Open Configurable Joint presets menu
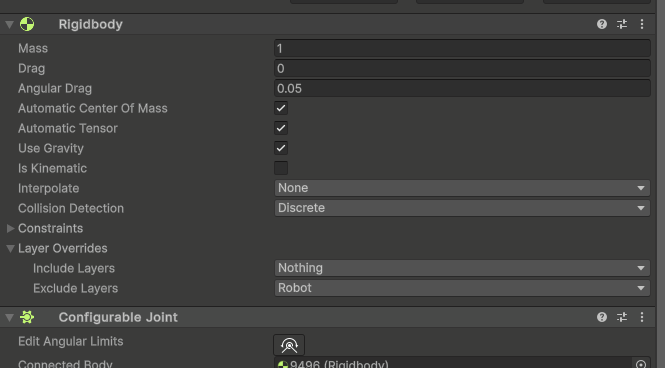 (x=622, y=317)
